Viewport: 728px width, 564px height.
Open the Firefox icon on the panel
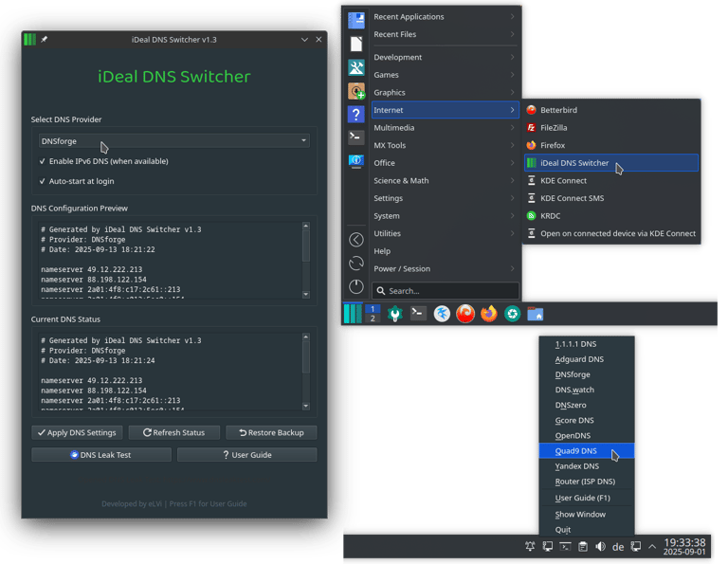[x=489, y=314]
